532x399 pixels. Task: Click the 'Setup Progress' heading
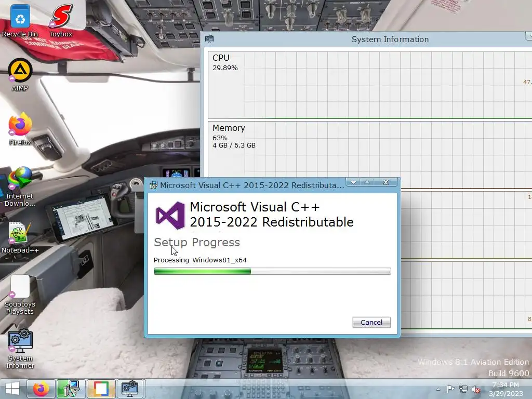point(197,242)
